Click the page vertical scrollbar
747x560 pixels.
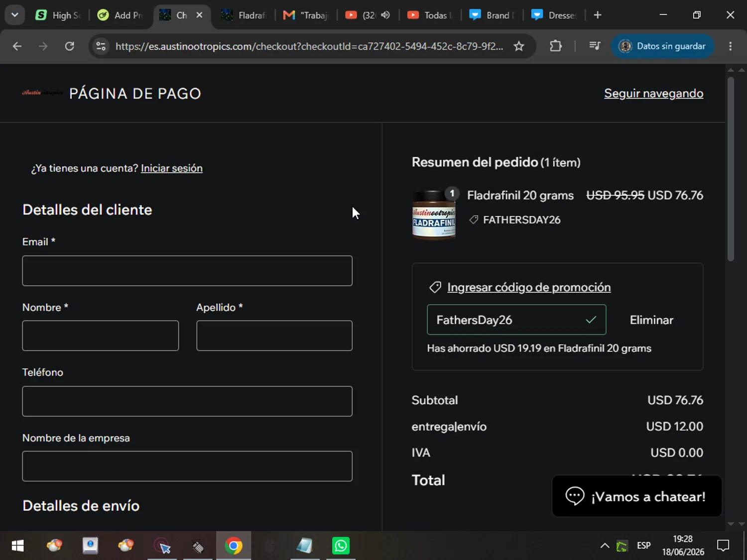(x=731, y=169)
